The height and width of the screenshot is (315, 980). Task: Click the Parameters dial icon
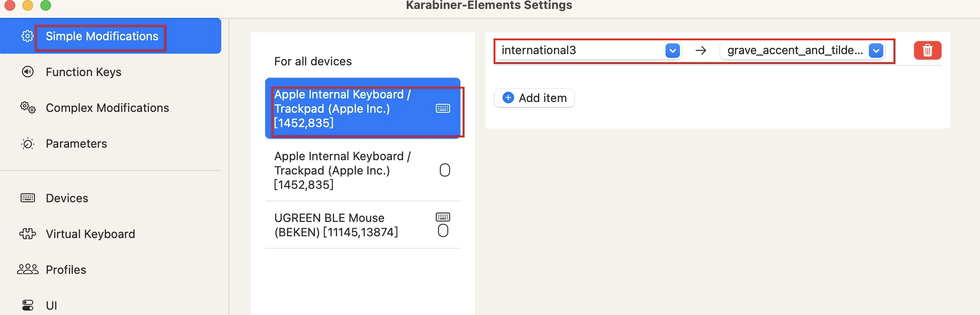pos(28,144)
